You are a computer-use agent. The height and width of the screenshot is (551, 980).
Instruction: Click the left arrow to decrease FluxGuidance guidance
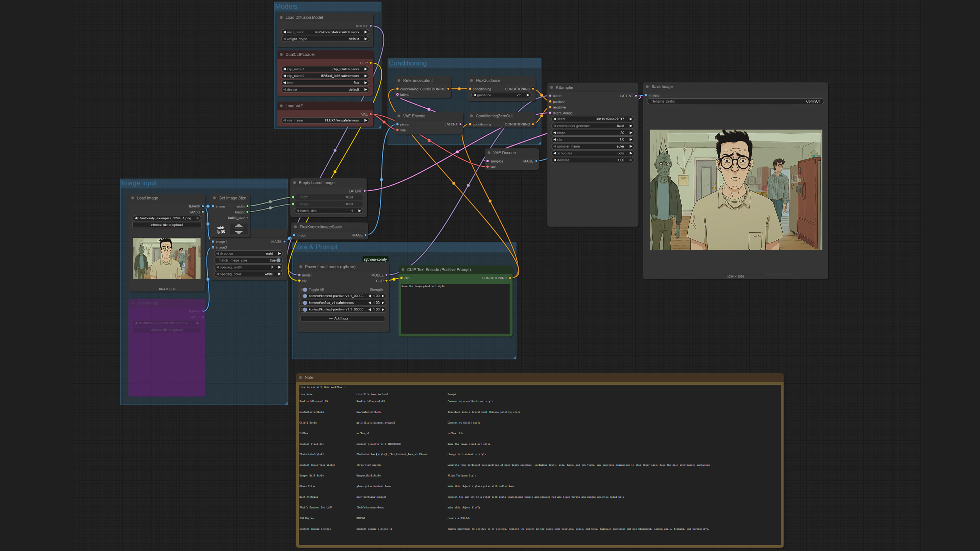[474, 95]
